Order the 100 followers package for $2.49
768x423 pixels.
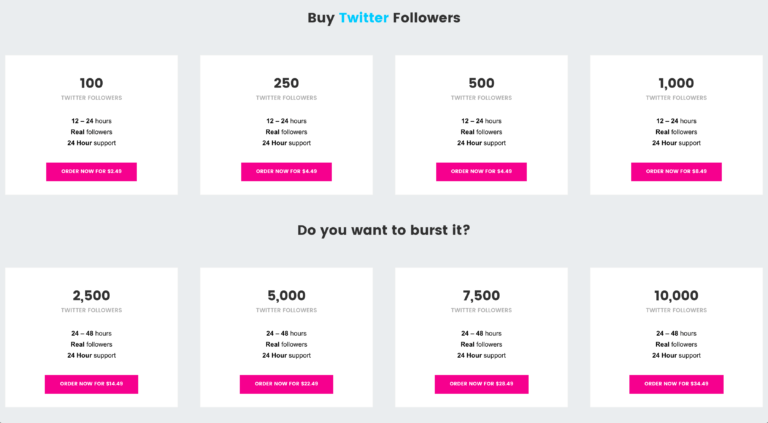91,172
